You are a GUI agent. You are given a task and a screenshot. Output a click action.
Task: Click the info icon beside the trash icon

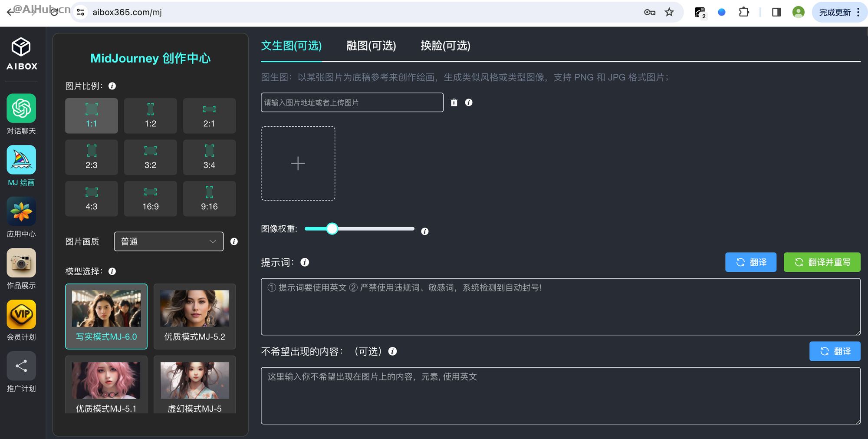(469, 102)
